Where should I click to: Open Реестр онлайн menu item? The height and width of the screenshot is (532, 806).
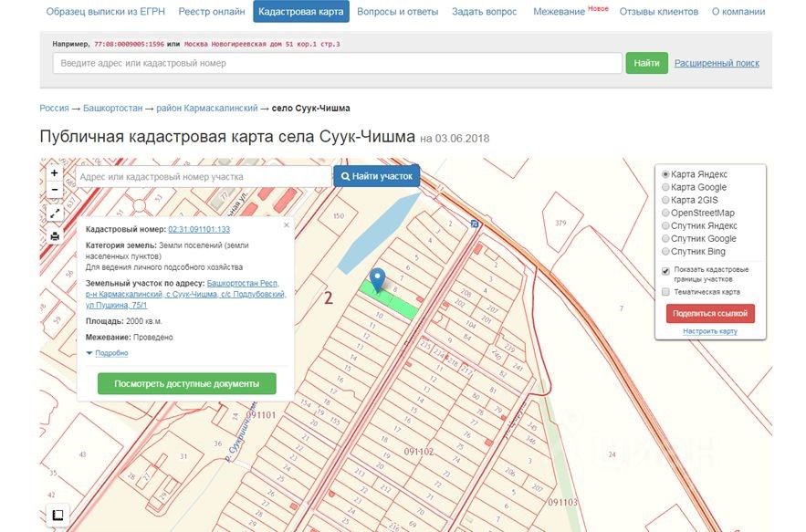(212, 11)
